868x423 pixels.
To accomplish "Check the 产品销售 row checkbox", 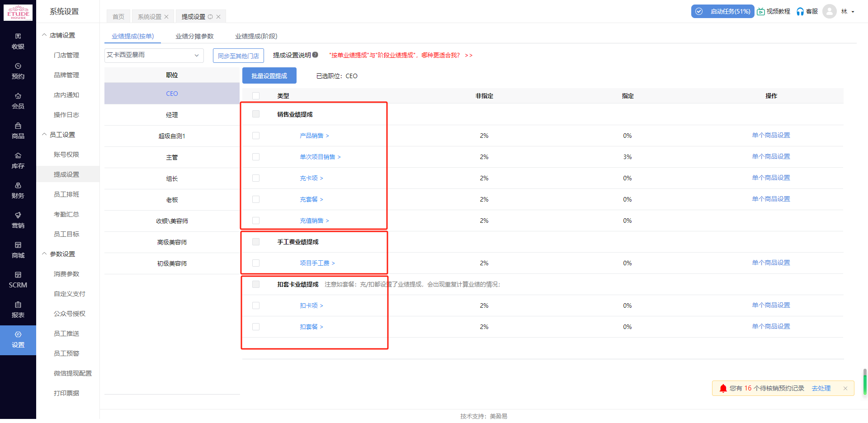I will coord(256,135).
